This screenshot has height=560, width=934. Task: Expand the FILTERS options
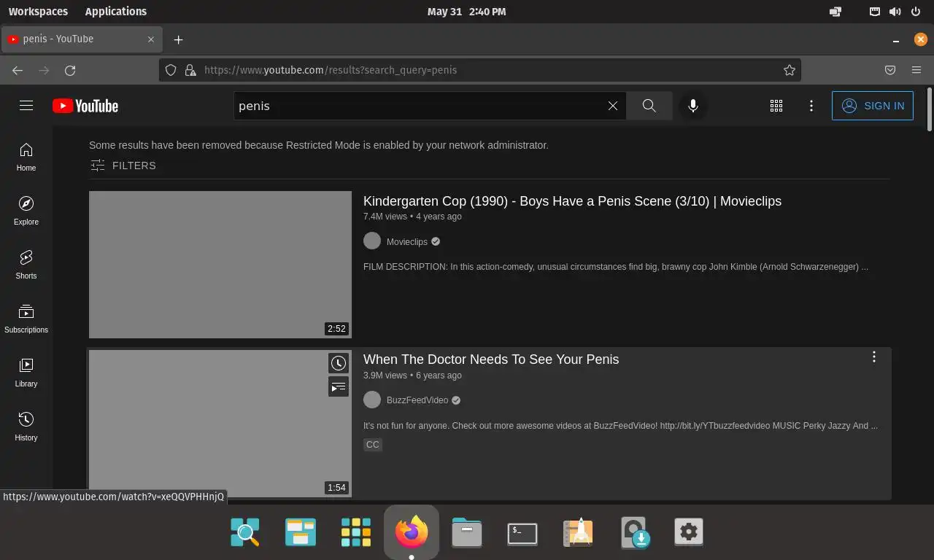coord(123,166)
